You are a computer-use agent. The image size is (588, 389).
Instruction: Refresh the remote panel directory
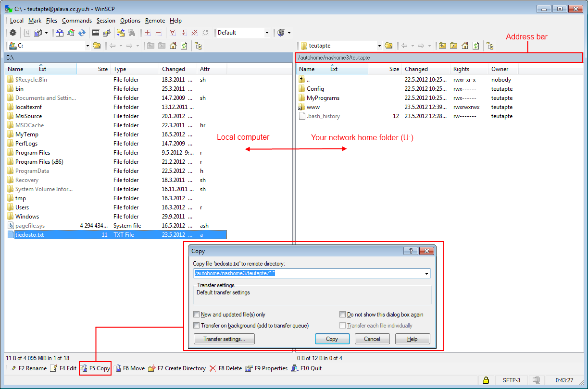tap(475, 46)
